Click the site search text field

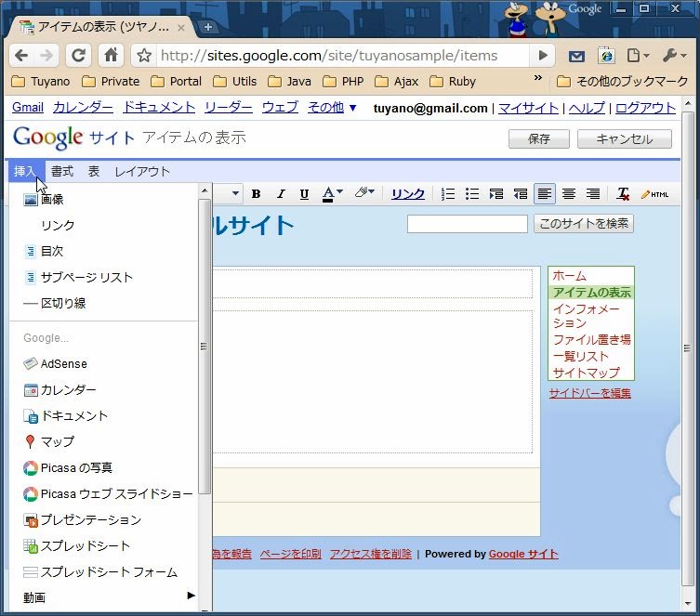[467, 224]
